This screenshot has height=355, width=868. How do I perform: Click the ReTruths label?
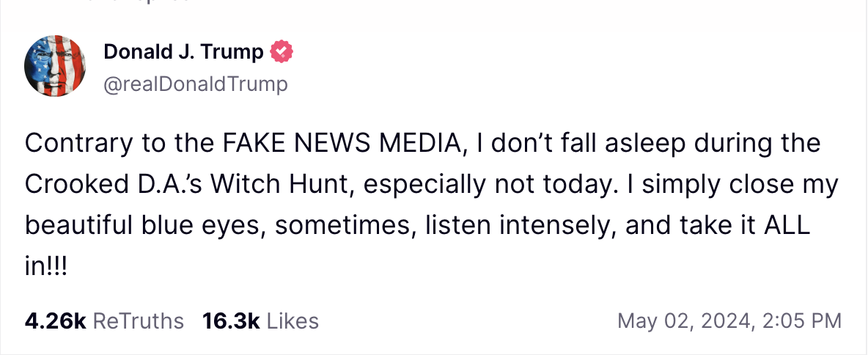click(139, 321)
